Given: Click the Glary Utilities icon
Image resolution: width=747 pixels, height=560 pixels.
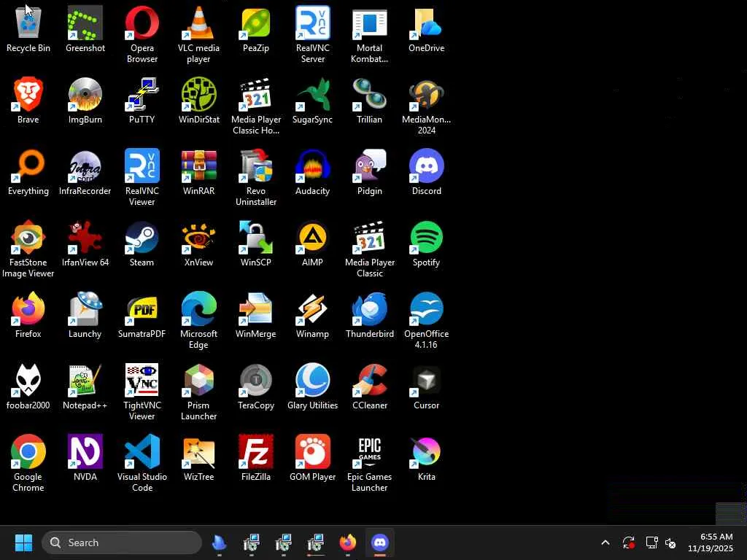Looking at the screenshot, I should pos(312,380).
